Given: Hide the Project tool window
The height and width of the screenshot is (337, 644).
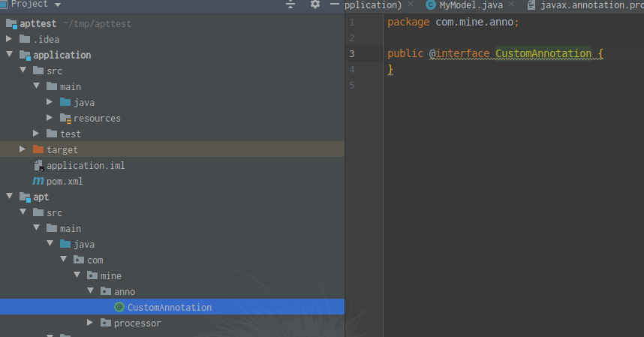Looking at the screenshot, I should (335, 5).
